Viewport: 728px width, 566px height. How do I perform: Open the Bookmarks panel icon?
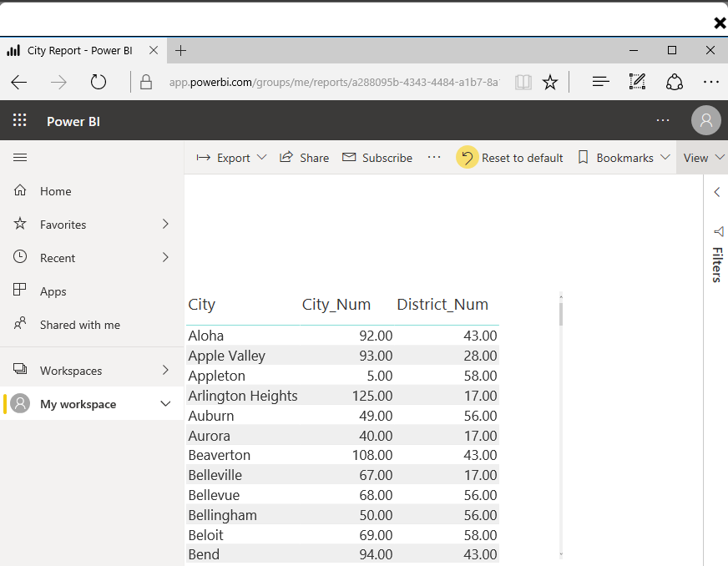[x=584, y=157]
